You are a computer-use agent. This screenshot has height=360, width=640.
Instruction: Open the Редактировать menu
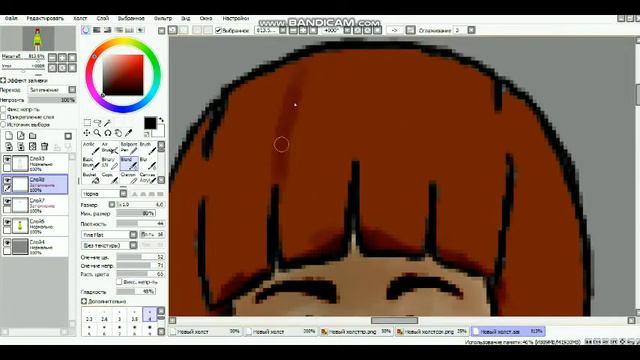(x=45, y=18)
